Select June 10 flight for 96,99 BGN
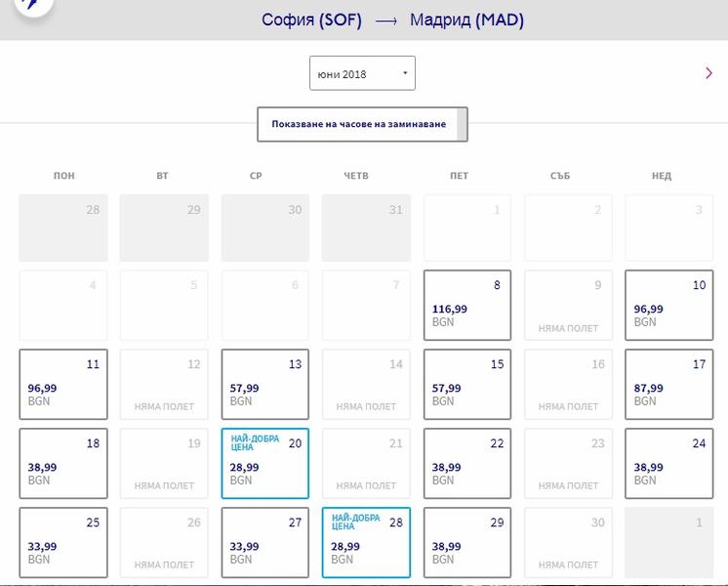 [669, 306]
